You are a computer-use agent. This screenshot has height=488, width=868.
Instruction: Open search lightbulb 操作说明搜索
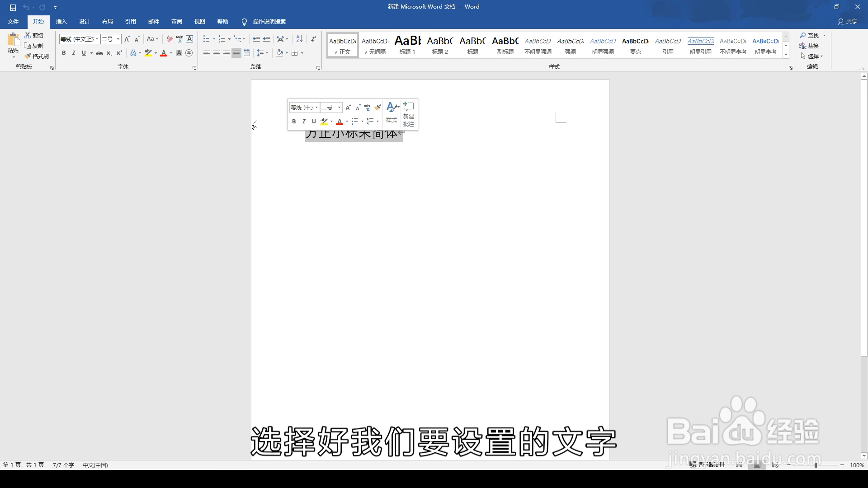point(264,22)
